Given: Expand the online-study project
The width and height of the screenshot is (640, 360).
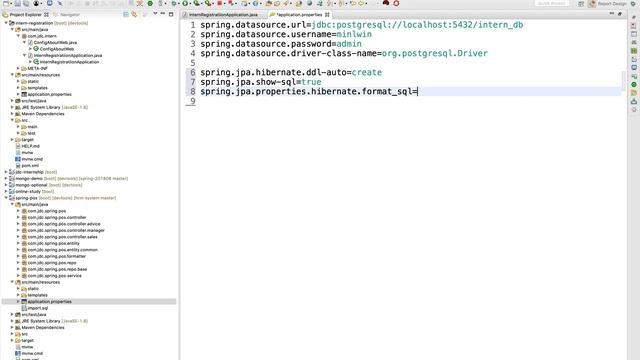Looking at the screenshot, I should click(x=6, y=191).
